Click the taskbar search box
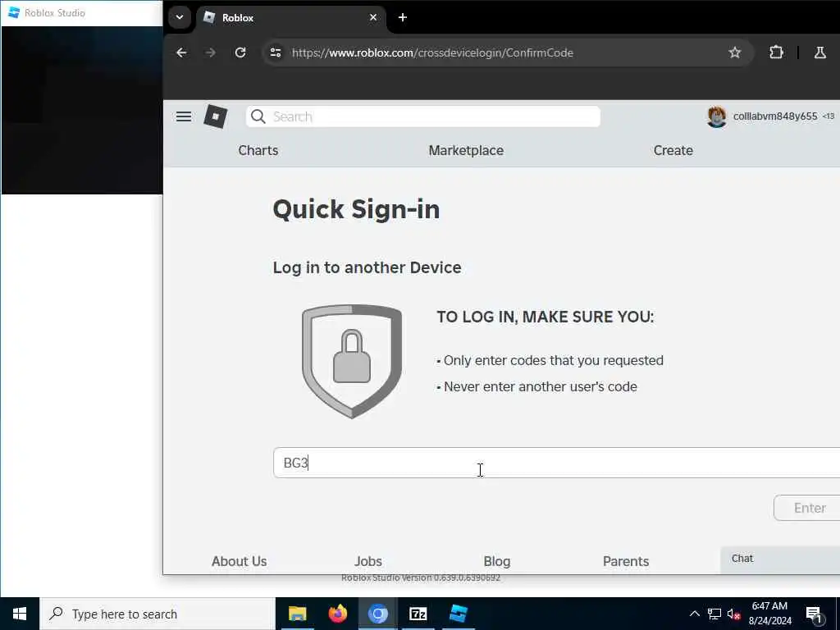This screenshot has height=630, width=840. (157, 614)
